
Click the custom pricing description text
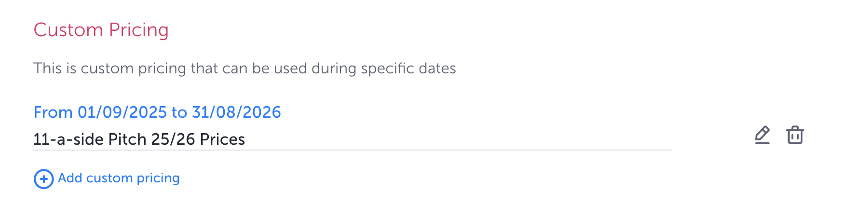click(x=244, y=69)
